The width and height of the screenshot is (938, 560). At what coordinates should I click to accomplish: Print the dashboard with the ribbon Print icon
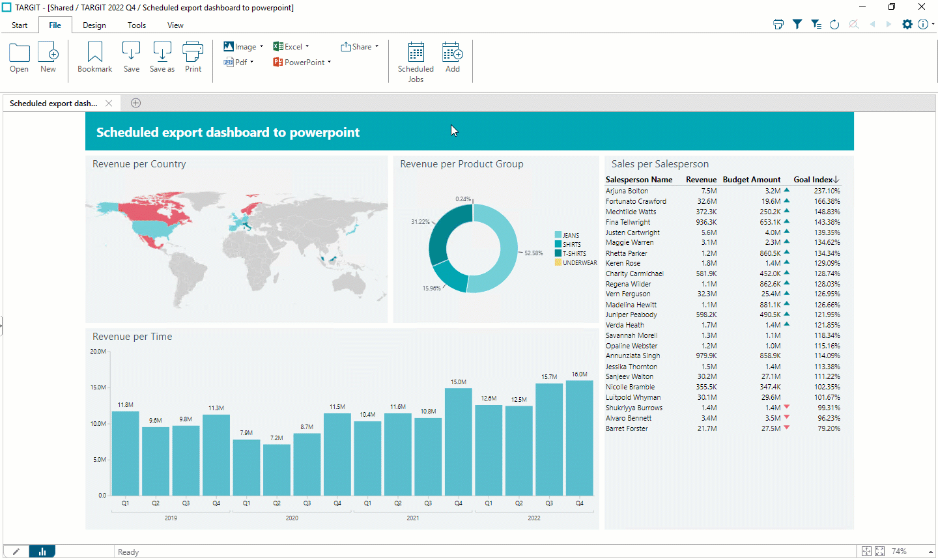point(193,57)
